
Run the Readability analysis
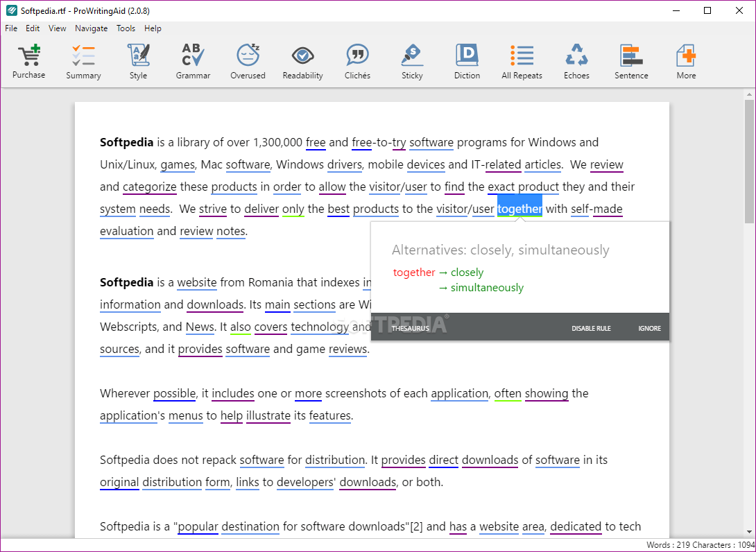[302, 61]
